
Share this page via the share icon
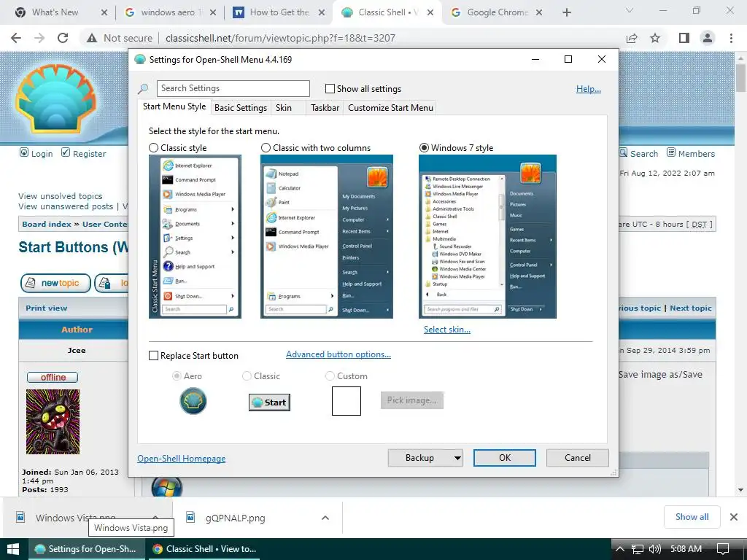pos(632,38)
